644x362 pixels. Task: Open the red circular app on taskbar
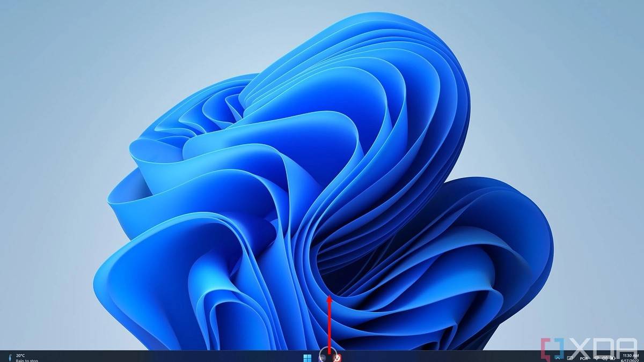point(338,358)
